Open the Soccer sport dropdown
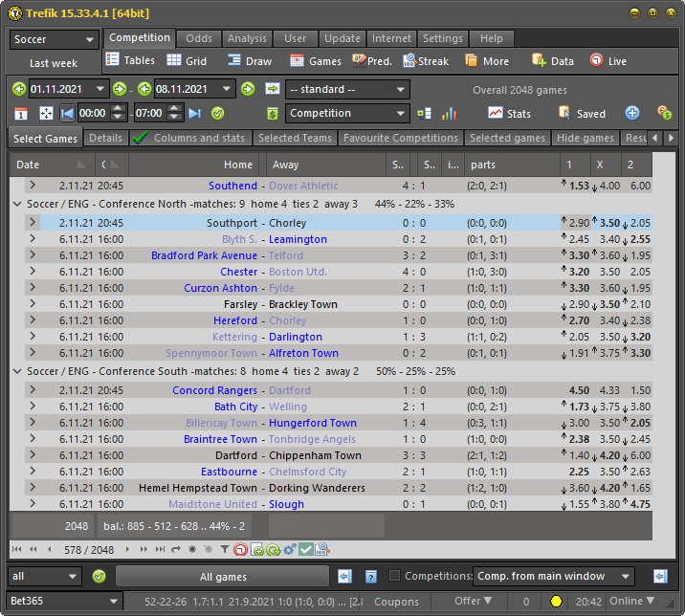Viewport: 685px width, 616px height. [54, 39]
